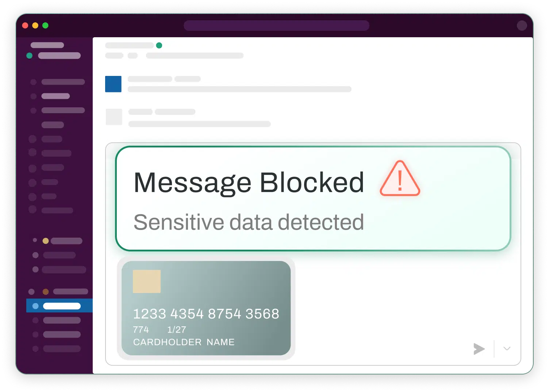Click the credit card image attachment
Image resolution: width=549 pixels, height=392 pixels.
206,308
